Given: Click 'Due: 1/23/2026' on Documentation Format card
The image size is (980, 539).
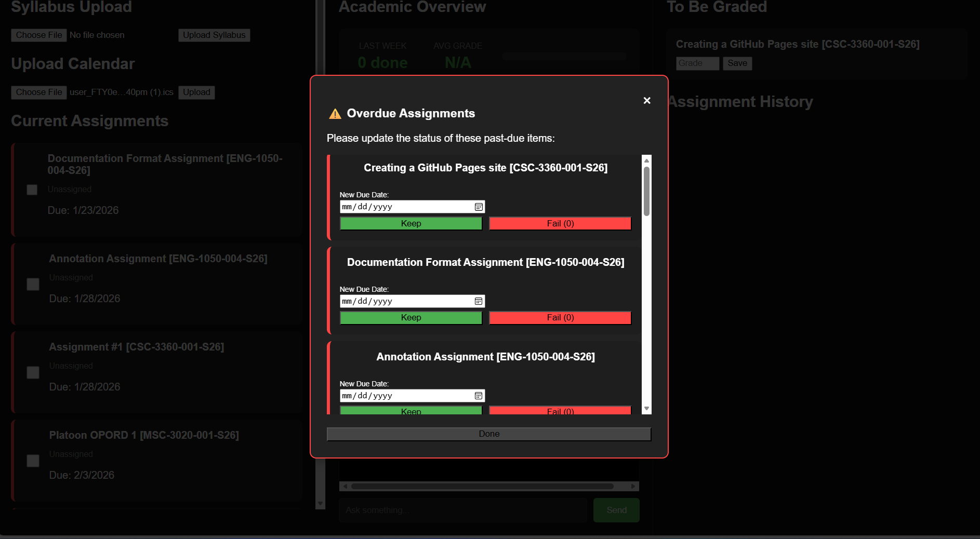Looking at the screenshot, I should 83,210.
